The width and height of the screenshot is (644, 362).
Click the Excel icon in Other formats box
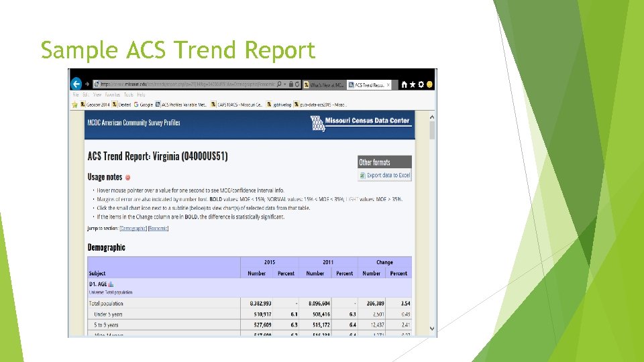pos(362,176)
